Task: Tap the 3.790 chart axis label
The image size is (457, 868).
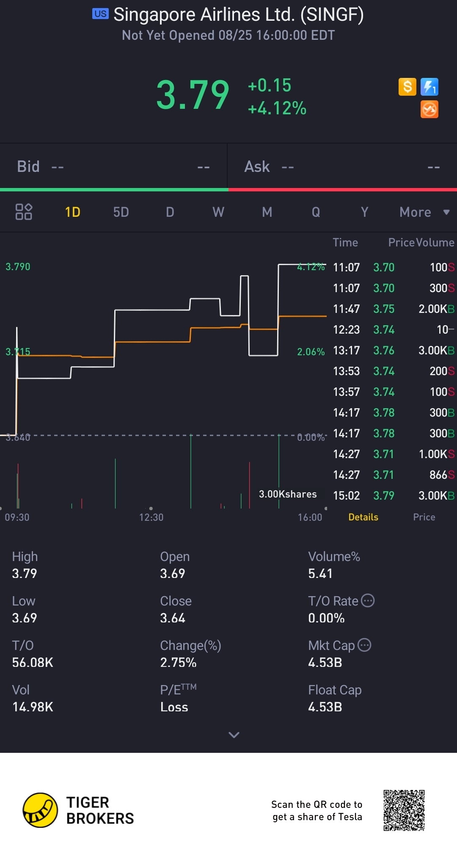Action: 18,267
